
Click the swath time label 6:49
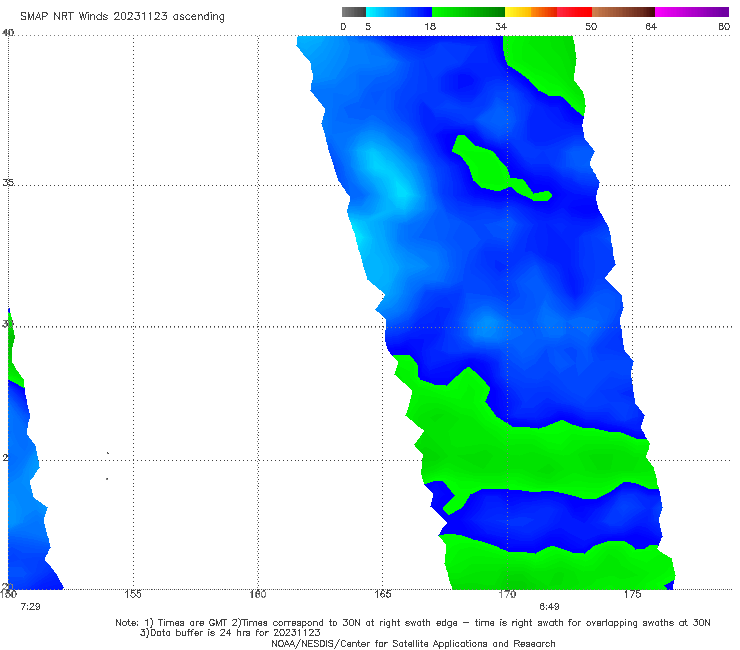pyautogui.click(x=549, y=607)
